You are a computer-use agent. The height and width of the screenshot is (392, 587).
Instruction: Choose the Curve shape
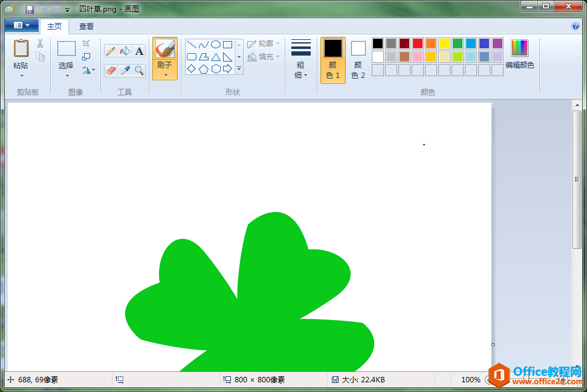click(x=204, y=45)
